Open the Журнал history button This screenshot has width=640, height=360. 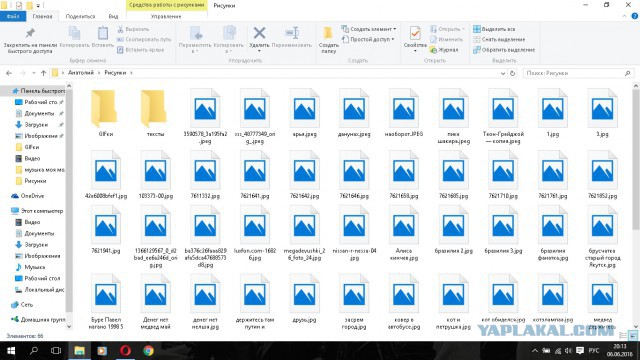coord(444,50)
